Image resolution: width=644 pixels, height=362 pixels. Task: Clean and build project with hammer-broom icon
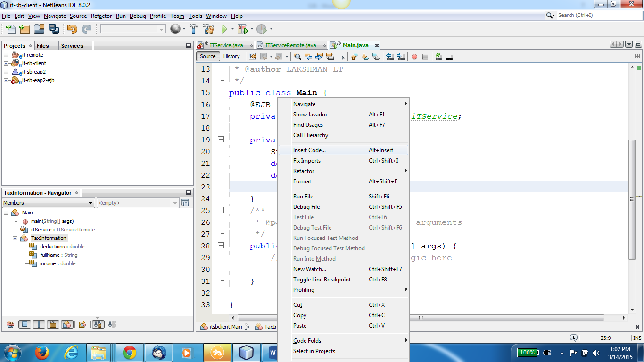[x=208, y=29]
